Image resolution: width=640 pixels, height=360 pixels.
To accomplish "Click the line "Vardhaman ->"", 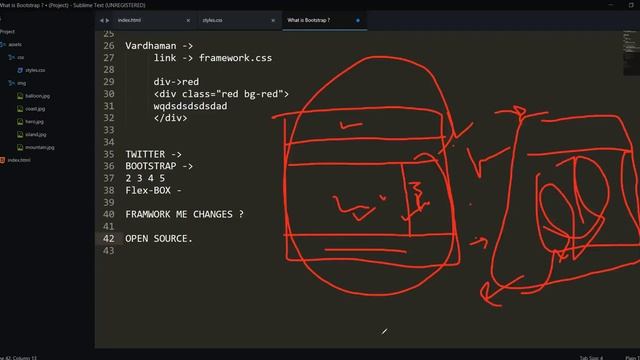I will click(x=159, y=46).
